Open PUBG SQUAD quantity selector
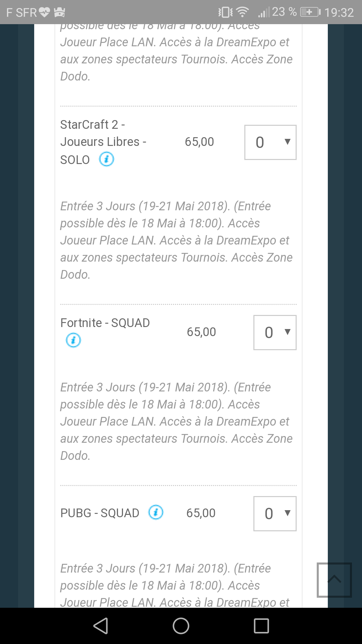This screenshot has height=644, width=362. pos(275,514)
